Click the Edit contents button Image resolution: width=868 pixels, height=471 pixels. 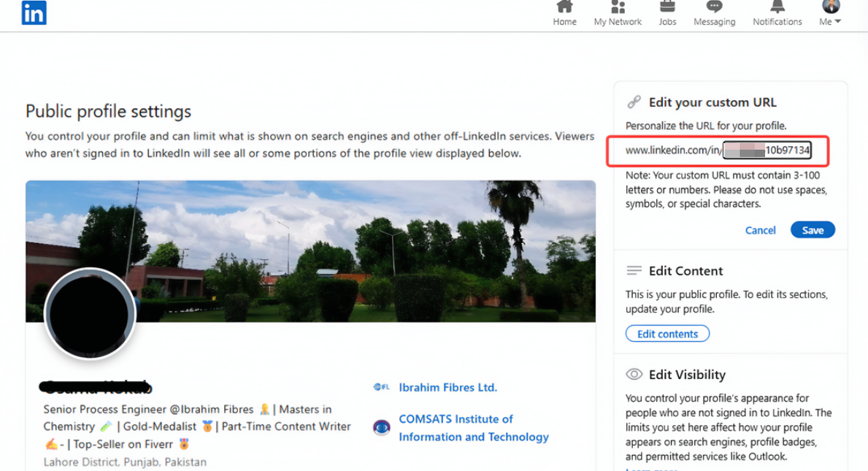click(667, 334)
